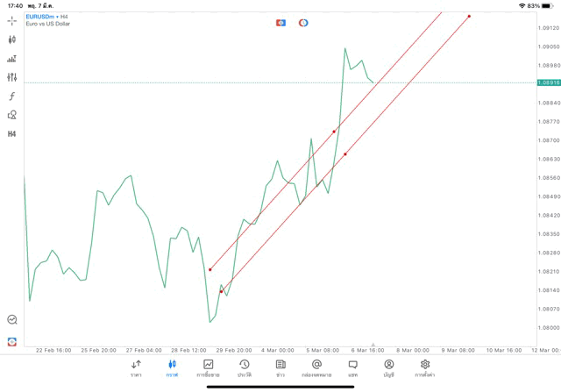561x392 pixels.
Task: Open the บัญชี accounts tab
Action: (388, 367)
